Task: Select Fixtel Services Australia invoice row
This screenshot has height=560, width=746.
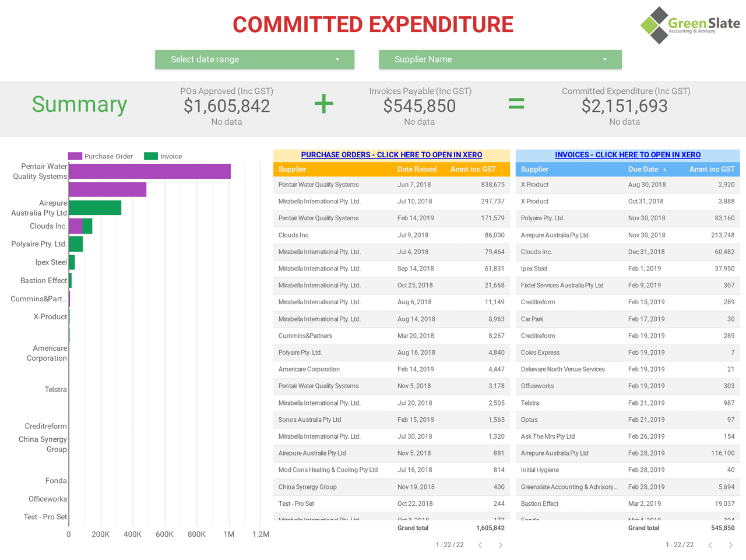Action: (x=628, y=286)
